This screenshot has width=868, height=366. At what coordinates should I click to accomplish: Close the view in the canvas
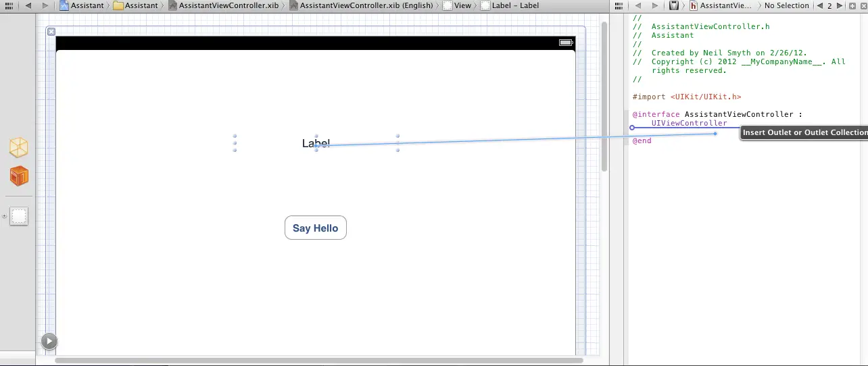coord(51,32)
